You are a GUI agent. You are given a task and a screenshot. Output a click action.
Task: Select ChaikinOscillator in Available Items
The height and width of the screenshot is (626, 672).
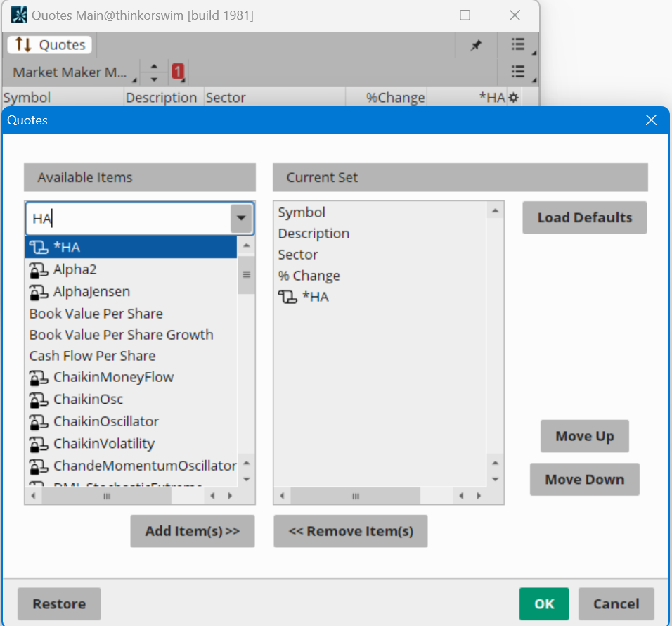(131, 421)
